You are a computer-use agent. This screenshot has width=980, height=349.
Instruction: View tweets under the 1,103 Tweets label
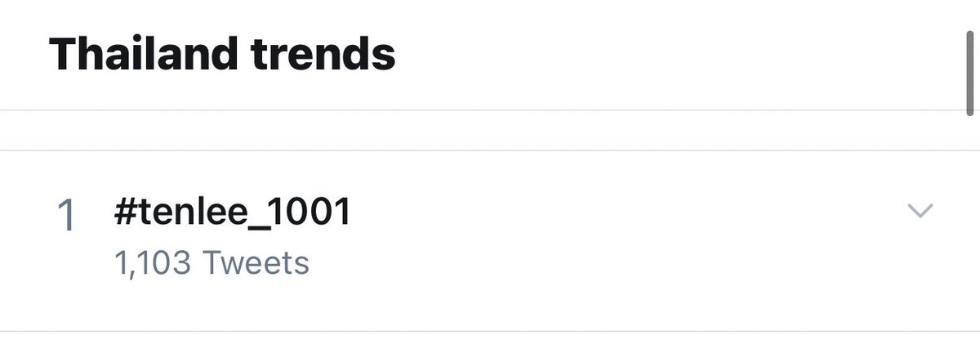coord(212,263)
